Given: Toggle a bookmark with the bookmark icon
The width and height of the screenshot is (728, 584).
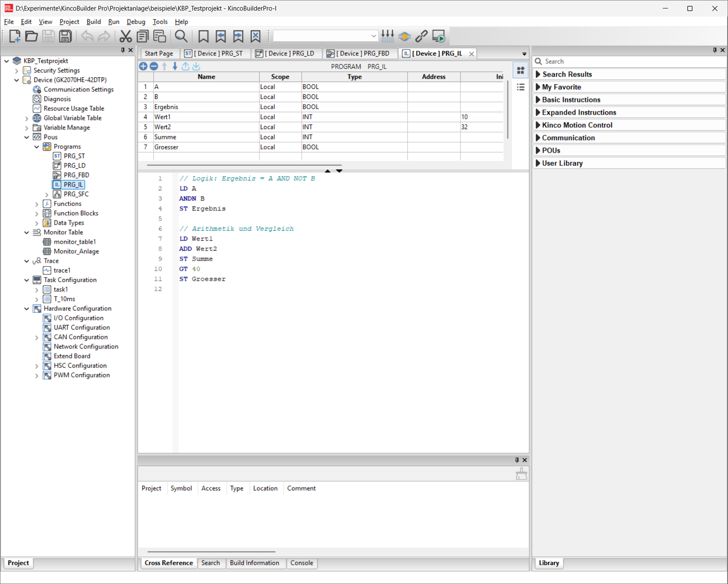Looking at the screenshot, I should tap(204, 36).
